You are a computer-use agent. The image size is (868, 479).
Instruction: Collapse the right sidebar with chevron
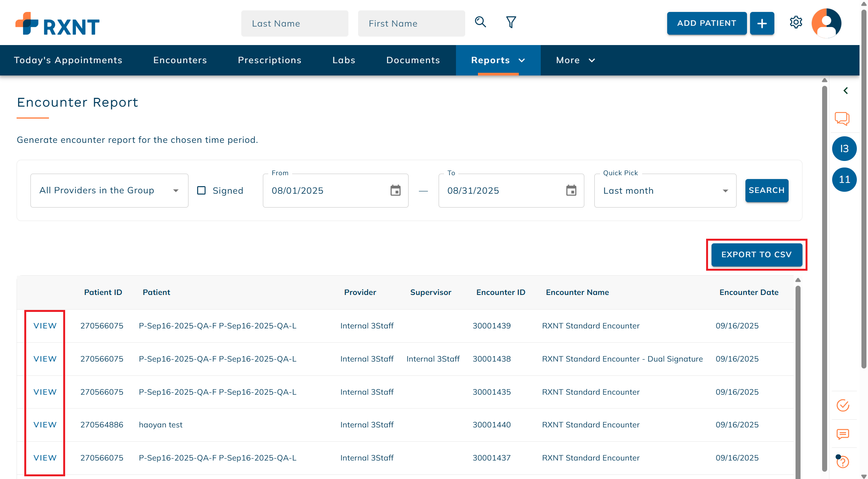[846, 91]
